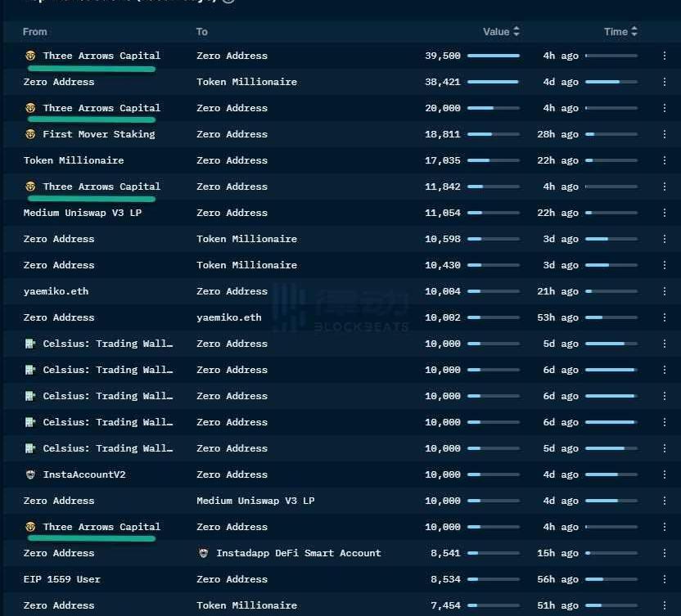Open three-dot menu on the 10,004 yaemiko.eth row
The height and width of the screenshot is (616, 681).
tap(665, 291)
